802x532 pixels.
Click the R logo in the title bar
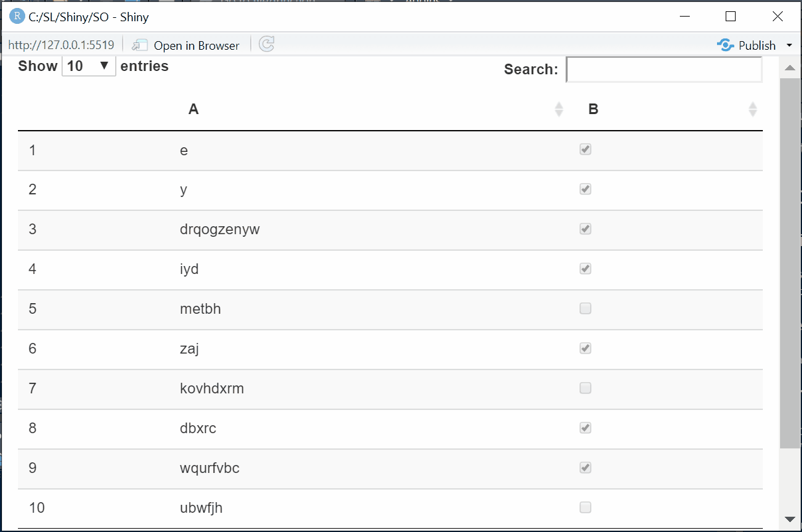click(17, 17)
